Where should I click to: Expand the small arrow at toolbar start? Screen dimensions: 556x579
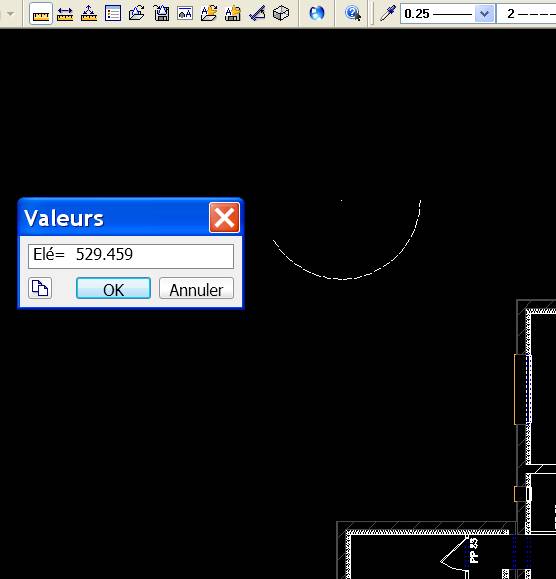pos(11,14)
